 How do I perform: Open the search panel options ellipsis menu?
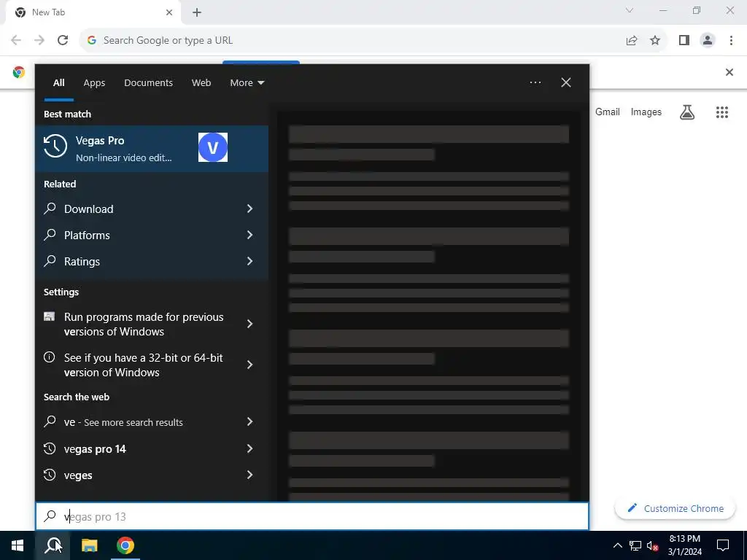535,82
